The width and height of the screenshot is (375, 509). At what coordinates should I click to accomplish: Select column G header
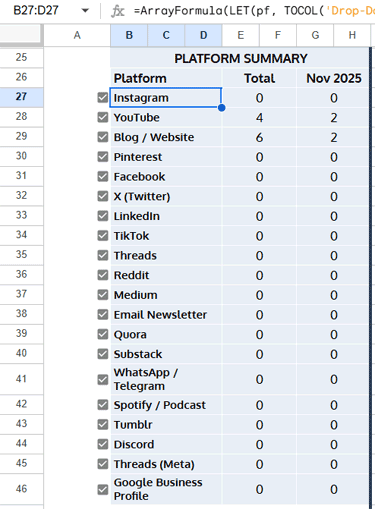pyautogui.click(x=315, y=35)
